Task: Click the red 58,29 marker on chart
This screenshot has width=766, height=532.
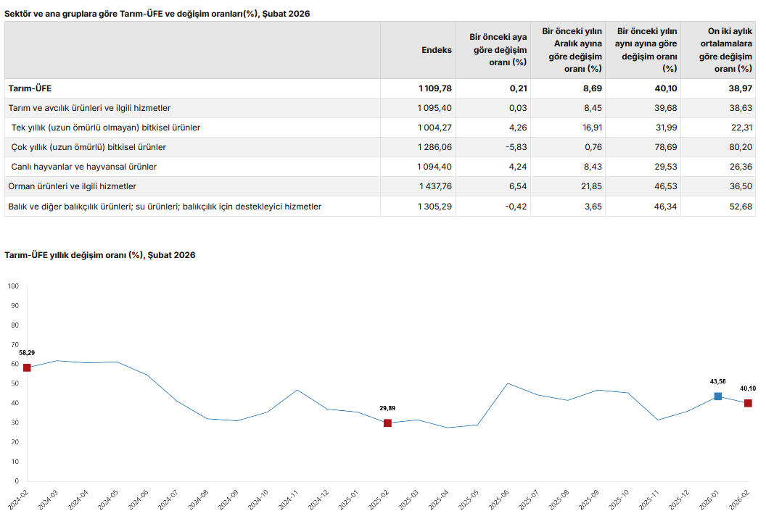Action: [27, 367]
